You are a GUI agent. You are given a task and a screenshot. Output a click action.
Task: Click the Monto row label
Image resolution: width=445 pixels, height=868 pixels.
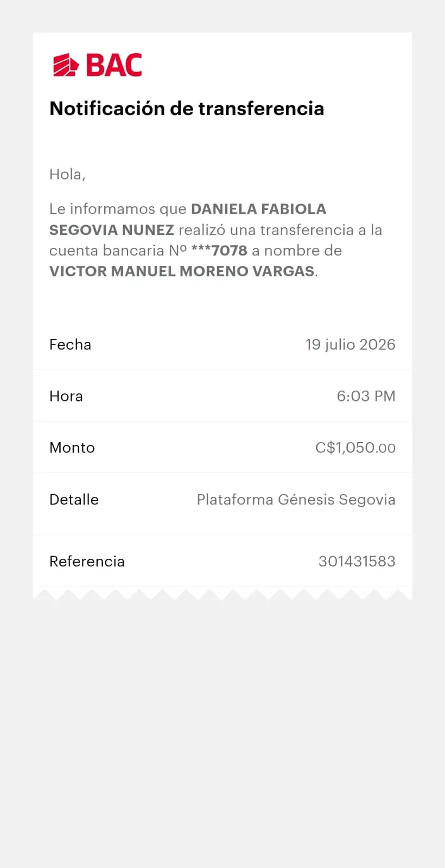72,448
